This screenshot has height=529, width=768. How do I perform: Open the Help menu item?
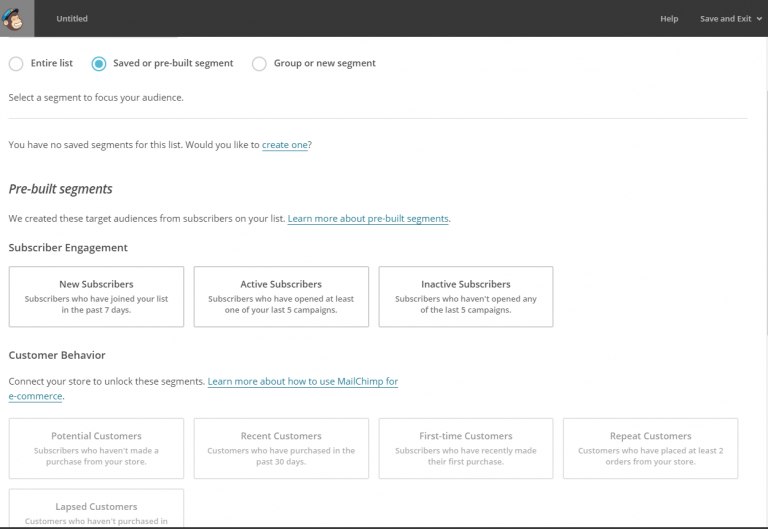[x=669, y=18]
